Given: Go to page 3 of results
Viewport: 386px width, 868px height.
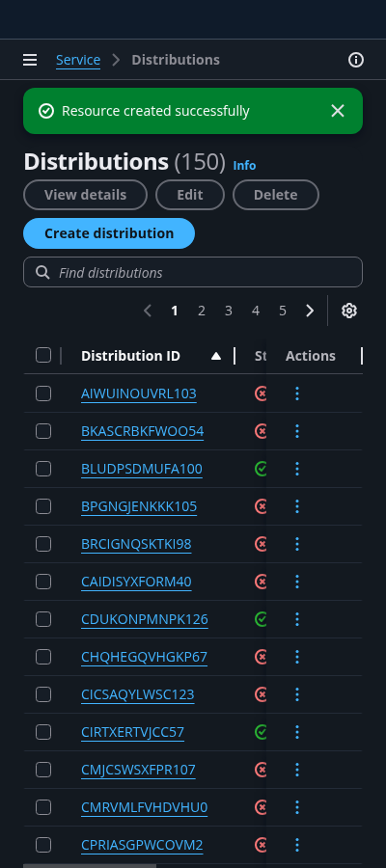Looking at the screenshot, I should [228, 312].
